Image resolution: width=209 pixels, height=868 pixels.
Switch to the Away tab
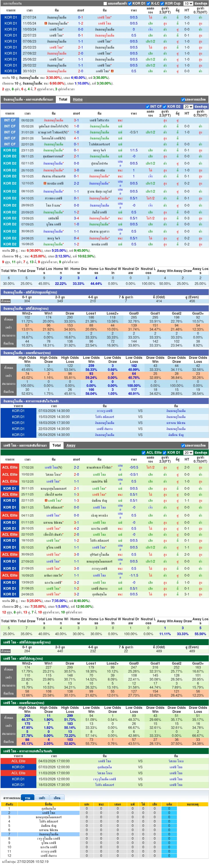(x=71, y=445)
